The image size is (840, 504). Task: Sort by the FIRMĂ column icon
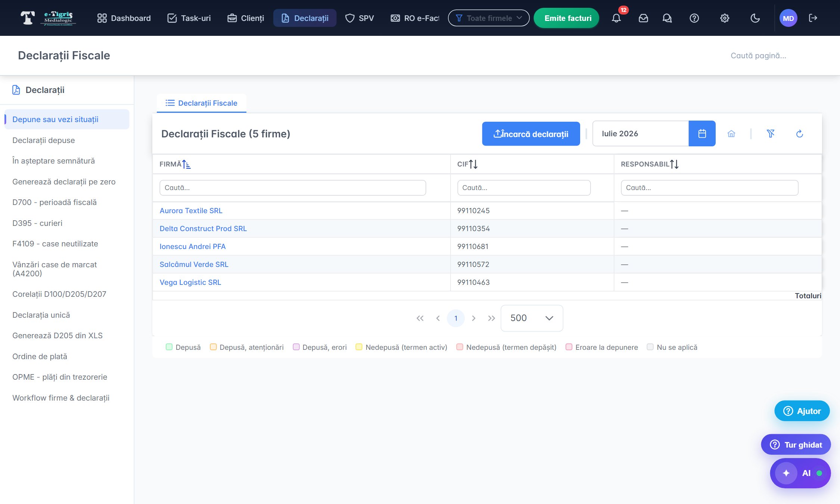(x=186, y=164)
